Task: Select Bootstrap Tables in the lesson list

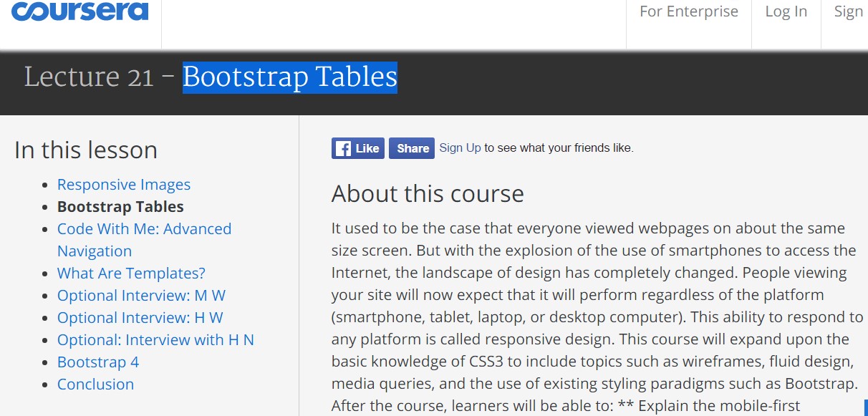Action: click(120, 206)
